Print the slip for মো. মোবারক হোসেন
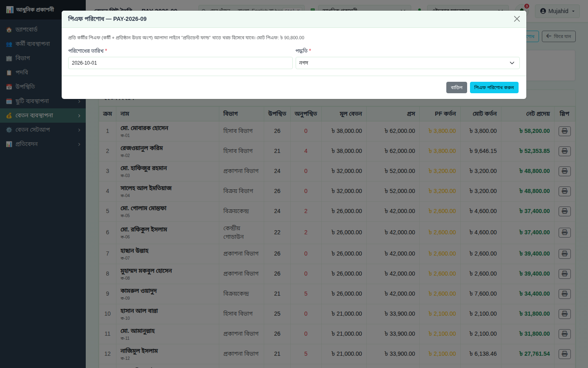This screenshot has height=368, width=588. (565, 131)
